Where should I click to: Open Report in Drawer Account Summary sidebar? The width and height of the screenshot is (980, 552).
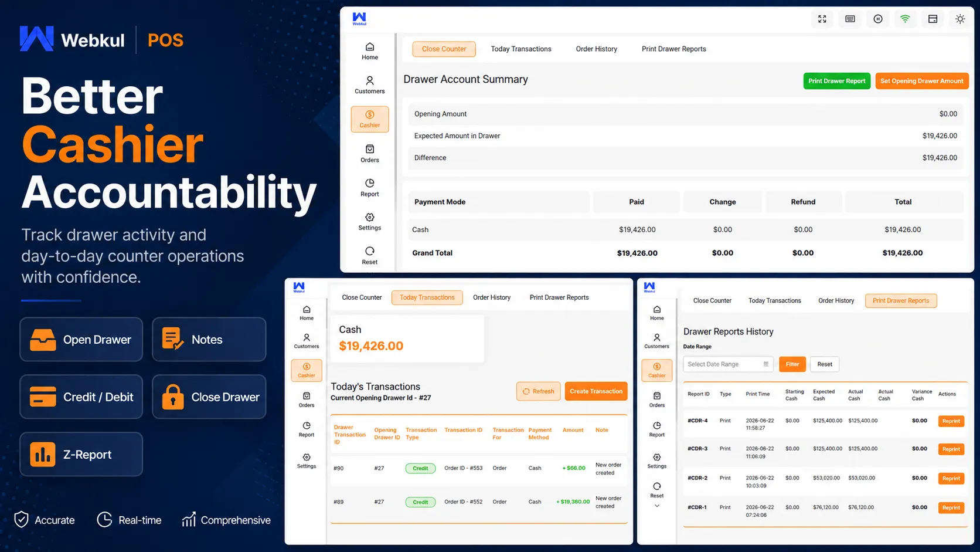click(x=370, y=188)
